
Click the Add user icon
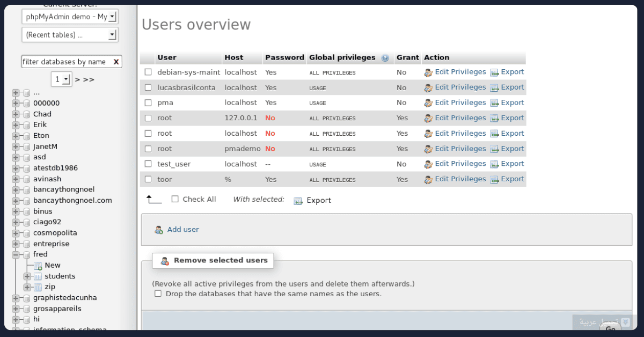tap(159, 230)
